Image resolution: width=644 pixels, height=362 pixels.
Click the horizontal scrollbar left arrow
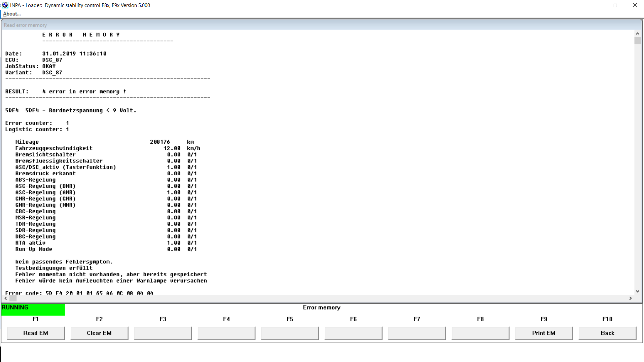pyautogui.click(x=6, y=298)
